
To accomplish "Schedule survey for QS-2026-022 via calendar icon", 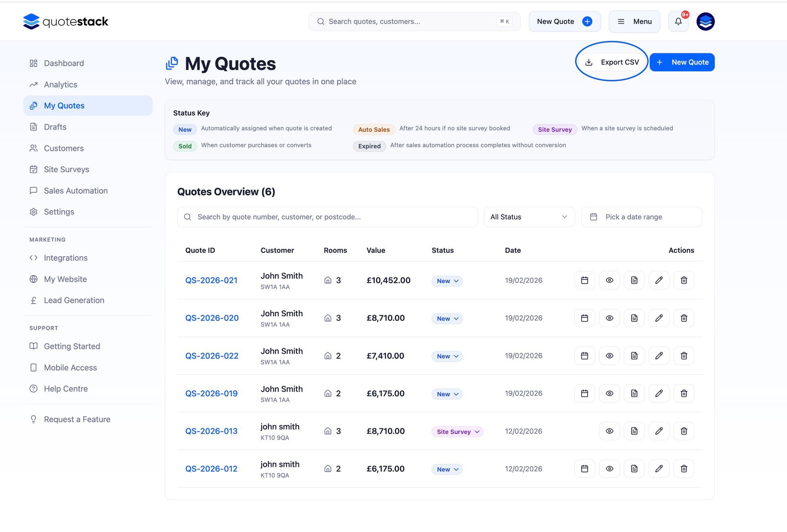I will pyautogui.click(x=585, y=356).
